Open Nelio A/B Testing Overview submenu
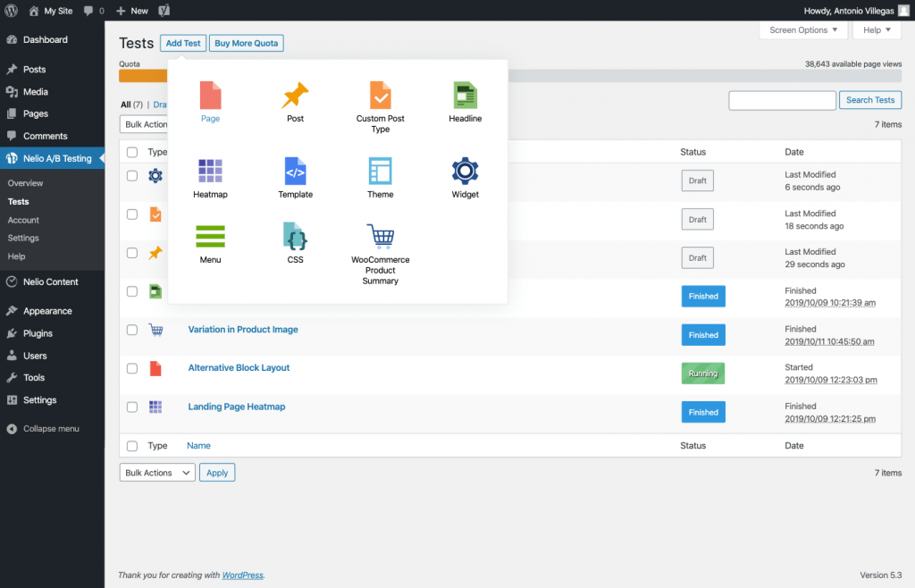 (25, 183)
